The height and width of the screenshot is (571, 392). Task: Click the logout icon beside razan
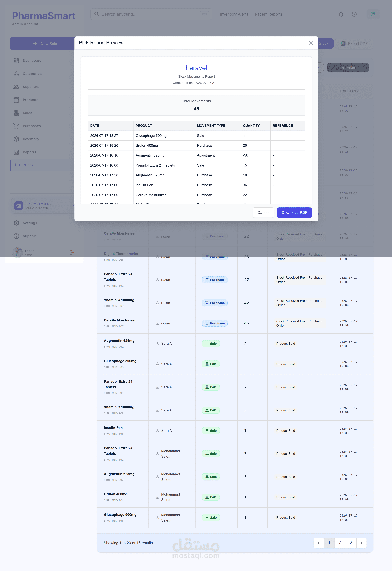[x=72, y=253]
